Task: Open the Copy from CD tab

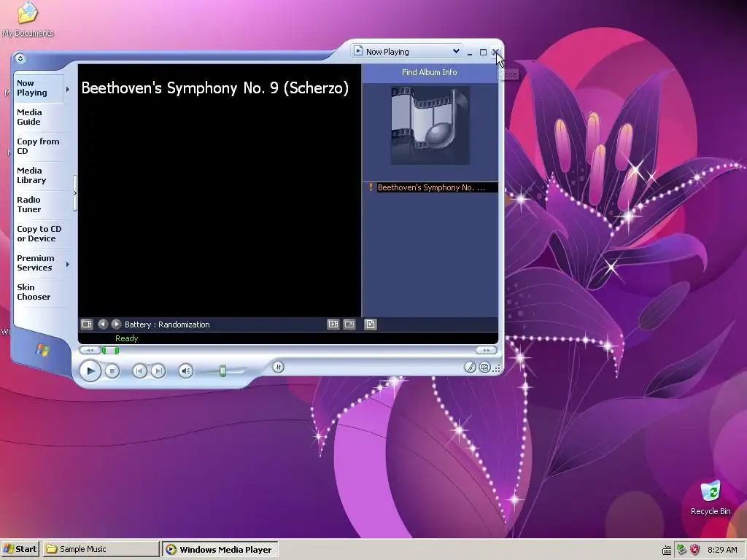Action: [x=38, y=146]
